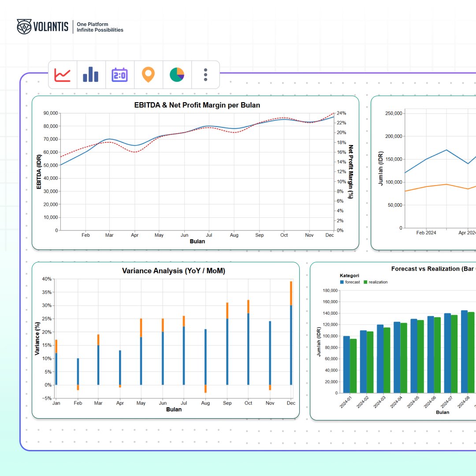Click the 'Infinite Possibilities' tagline text
This screenshot has height=476, width=476.
click(x=100, y=30)
